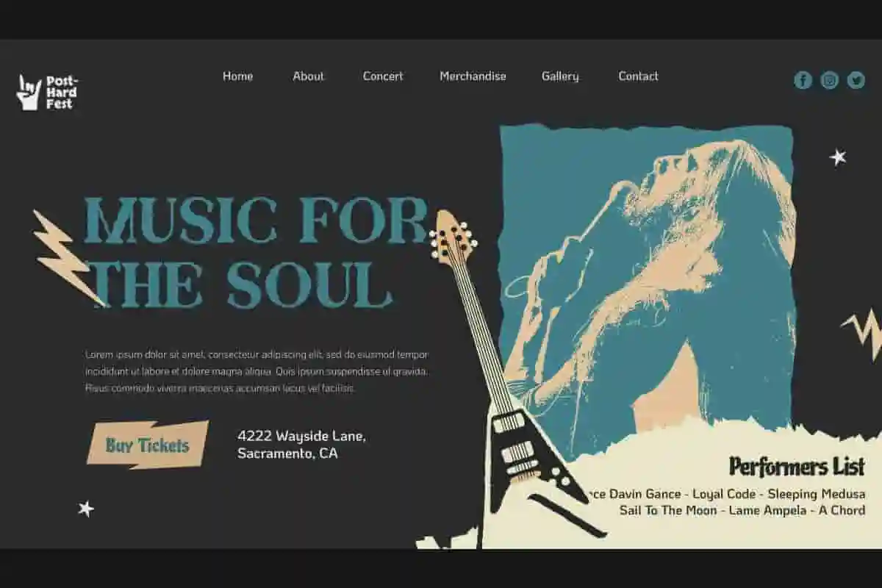Open the Twitter social icon

856,80
